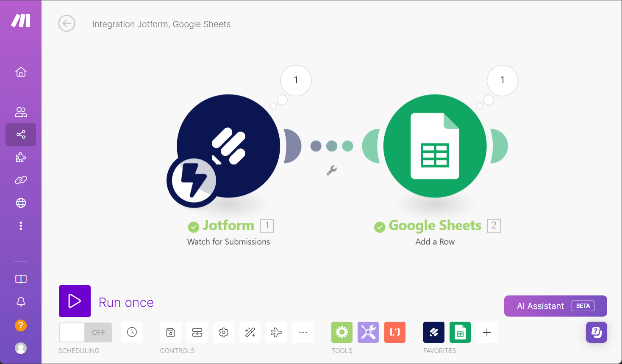Viewport: 622px width, 364px height.
Task: Select the Google Sheets module circle
Action: pyautogui.click(x=435, y=146)
